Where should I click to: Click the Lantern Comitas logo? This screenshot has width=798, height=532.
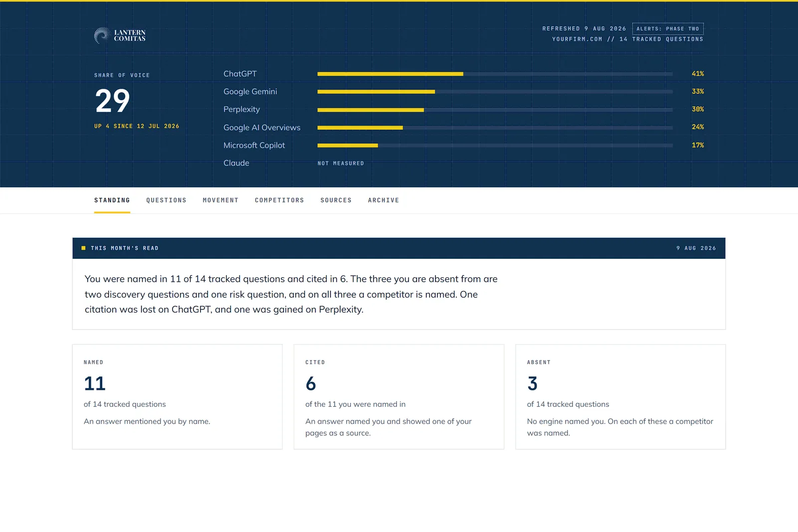(x=120, y=35)
